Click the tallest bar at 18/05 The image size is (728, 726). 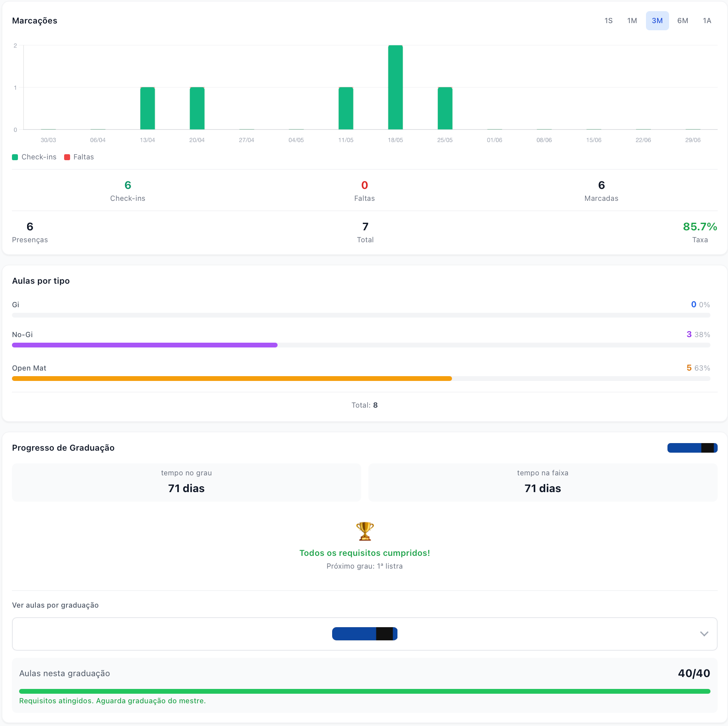(x=395, y=87)
